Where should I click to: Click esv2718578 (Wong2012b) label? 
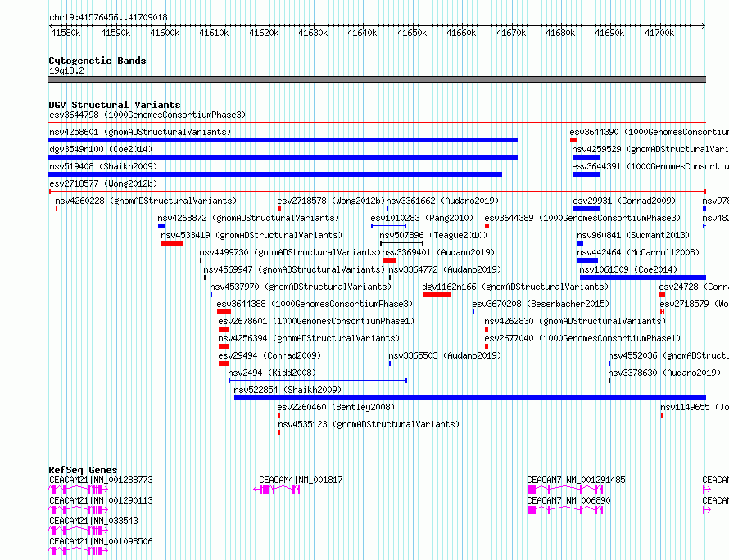pyautogui.click(x=332, y=201)
